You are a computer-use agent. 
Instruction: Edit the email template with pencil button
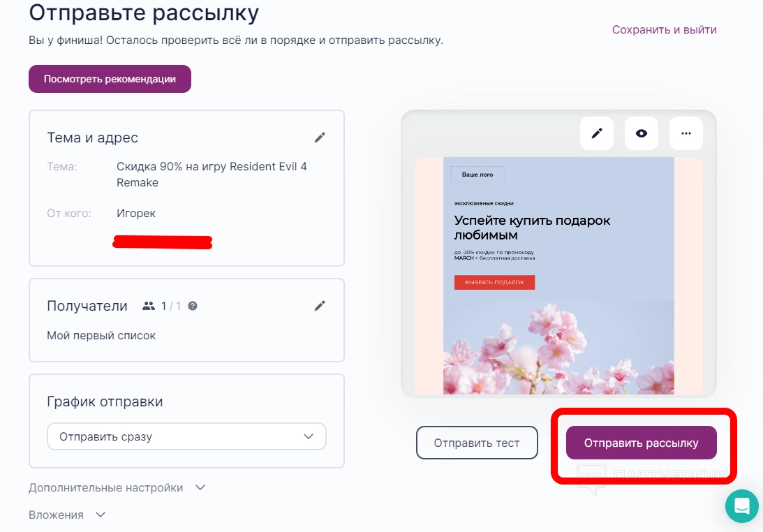pos(597,133)
